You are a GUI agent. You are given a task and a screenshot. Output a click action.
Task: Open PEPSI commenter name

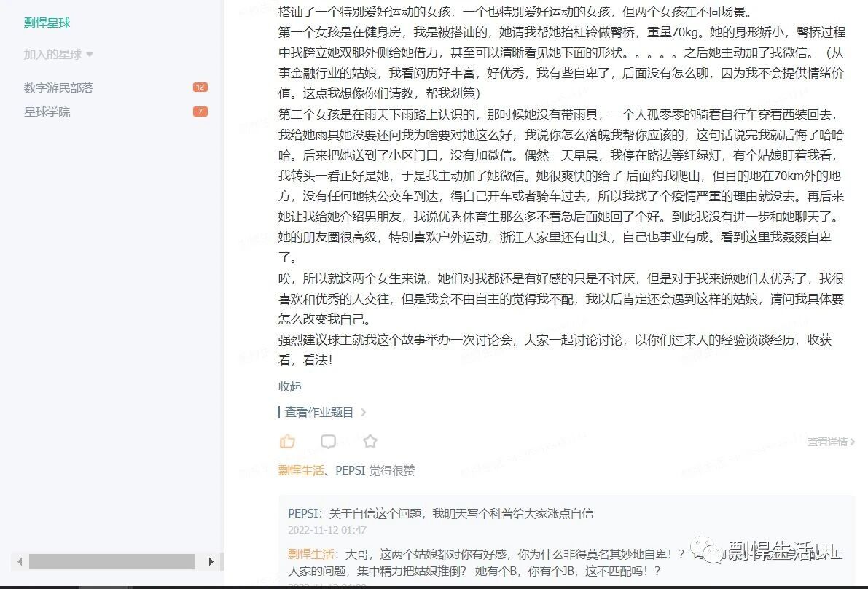click(303, 513)
